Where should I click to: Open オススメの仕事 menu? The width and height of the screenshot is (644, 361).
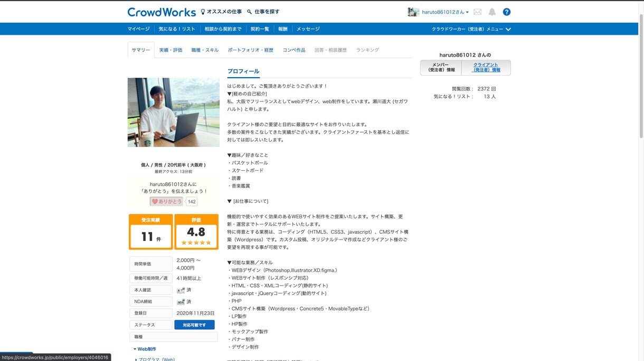pos(224,12)
